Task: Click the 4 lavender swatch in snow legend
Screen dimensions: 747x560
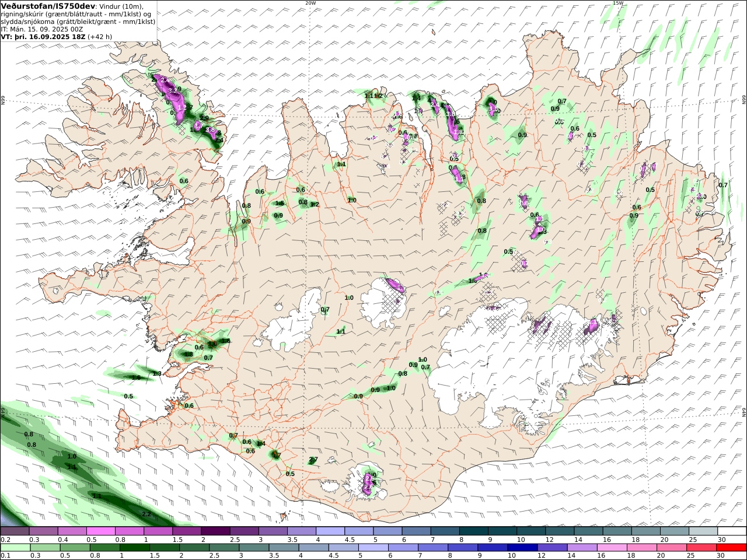Action: pos(329,531)
